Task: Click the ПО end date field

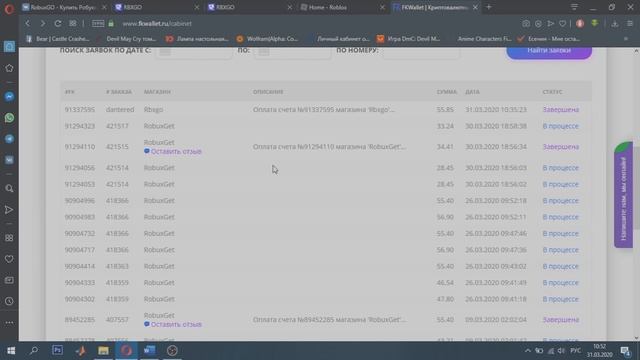Action: tap(292, 53)
